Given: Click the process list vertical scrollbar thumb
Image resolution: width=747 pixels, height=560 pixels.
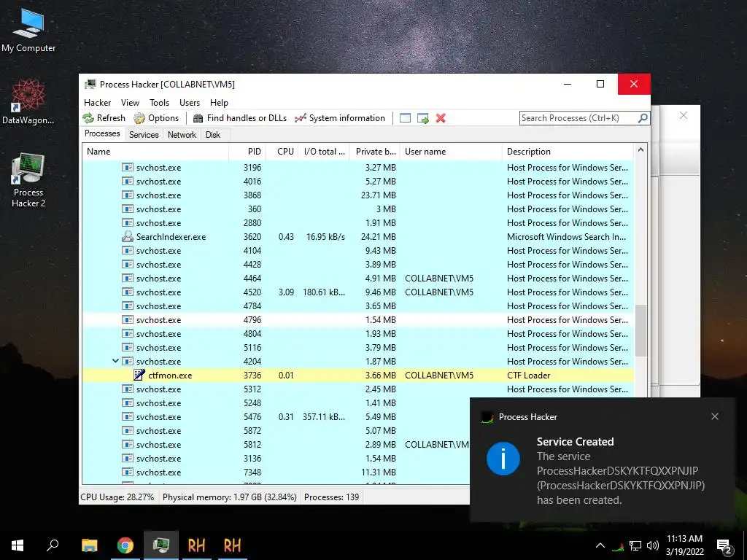Looking at the screenshot, I should point(640,330).
